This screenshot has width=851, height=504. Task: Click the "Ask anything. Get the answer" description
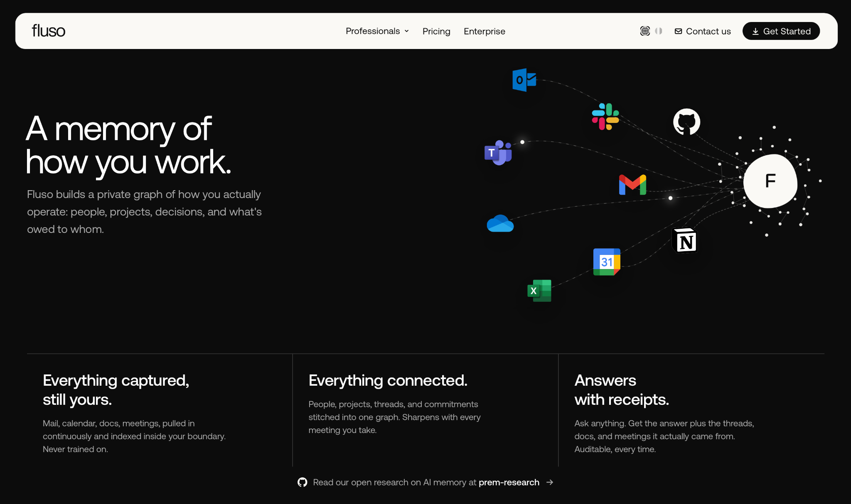[664, 436]
